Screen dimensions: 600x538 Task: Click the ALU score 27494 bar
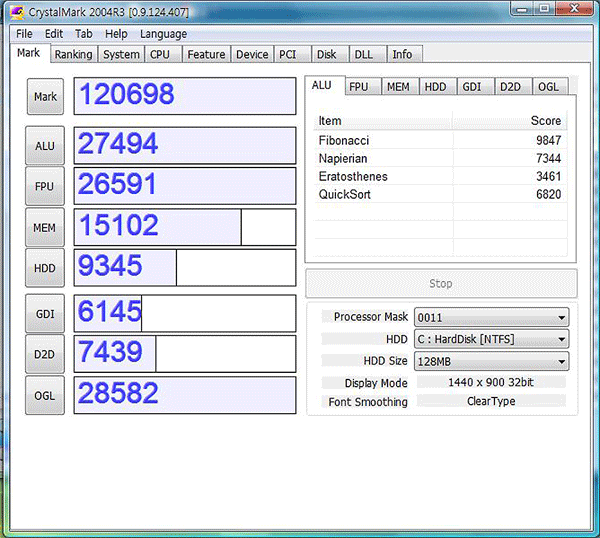pyautogui.click(x=185, y=145)
